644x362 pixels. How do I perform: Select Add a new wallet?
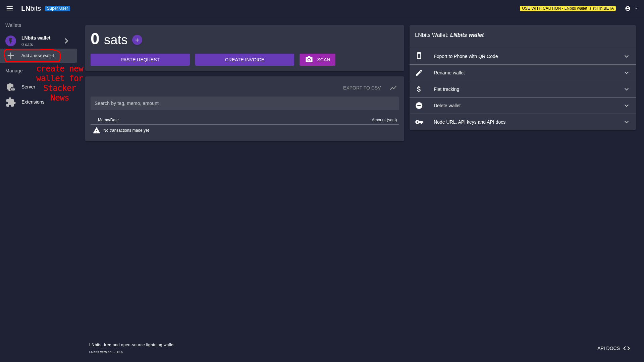click(38, 56)
